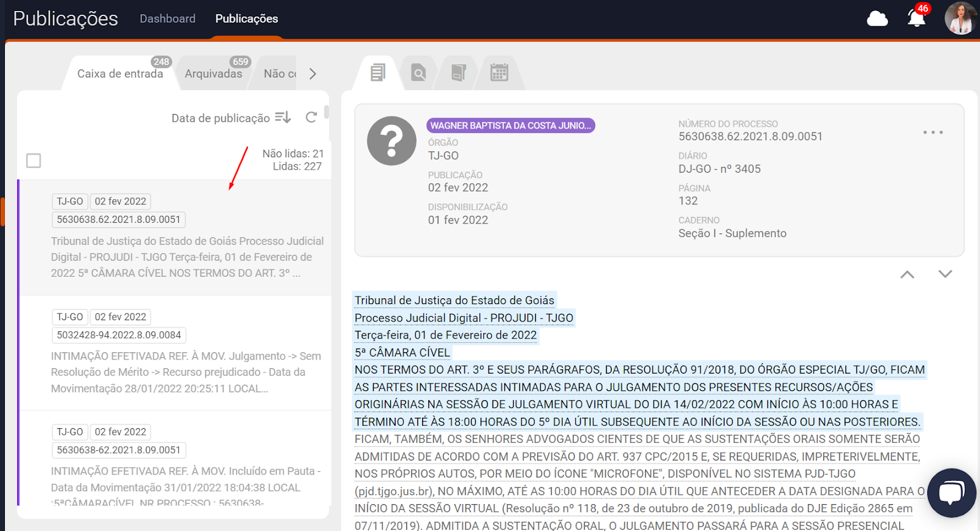Open the user profile avatar
The width and height of the screenshot is (980, 531).
(x=960, y=18)
